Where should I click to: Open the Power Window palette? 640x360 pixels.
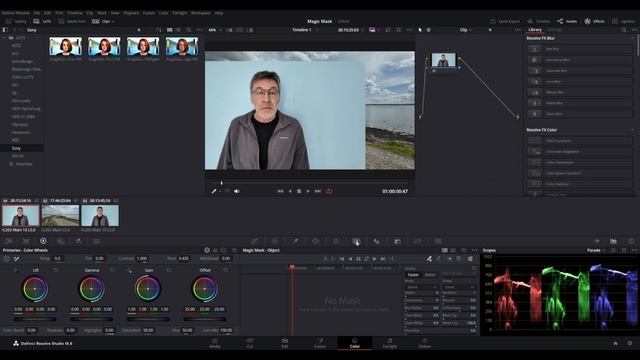pos(316,241)
